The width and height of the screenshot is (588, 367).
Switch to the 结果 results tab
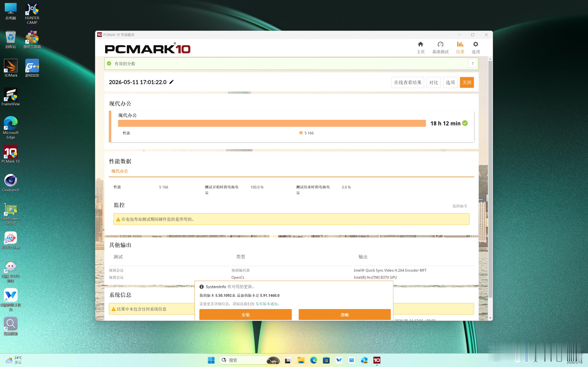click(x=460, y=47)
